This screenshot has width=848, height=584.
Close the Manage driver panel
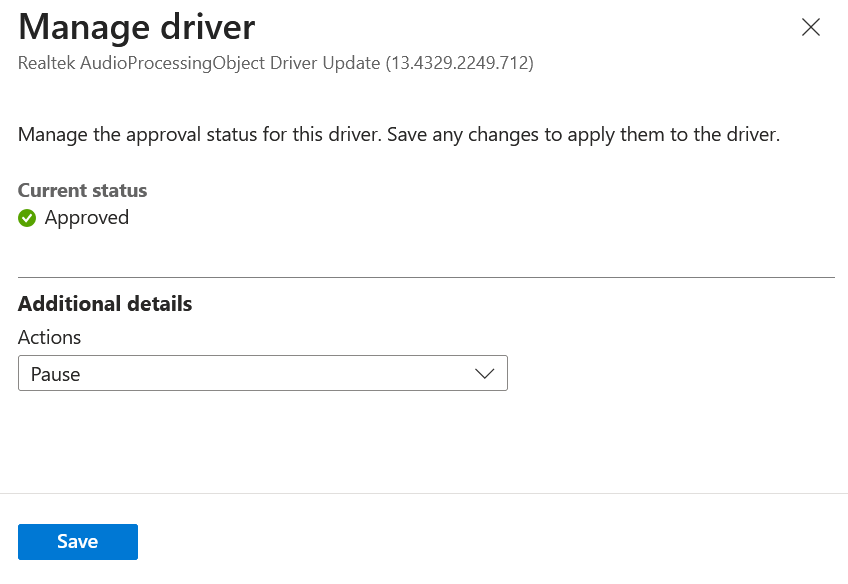pyautogui.click(x=811, y=27)
